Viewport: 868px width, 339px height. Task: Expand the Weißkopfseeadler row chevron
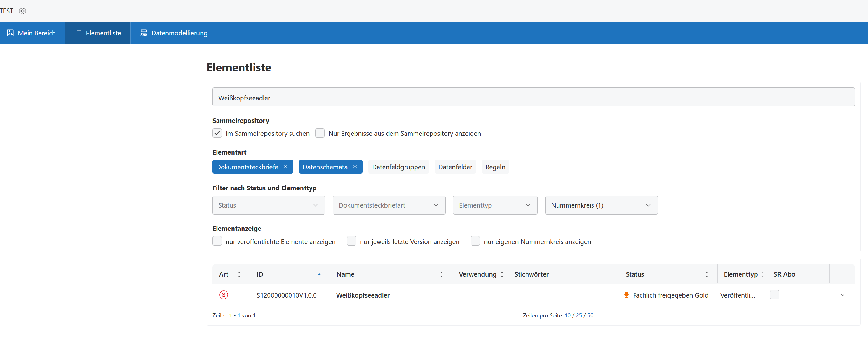[x=842, y=295]
